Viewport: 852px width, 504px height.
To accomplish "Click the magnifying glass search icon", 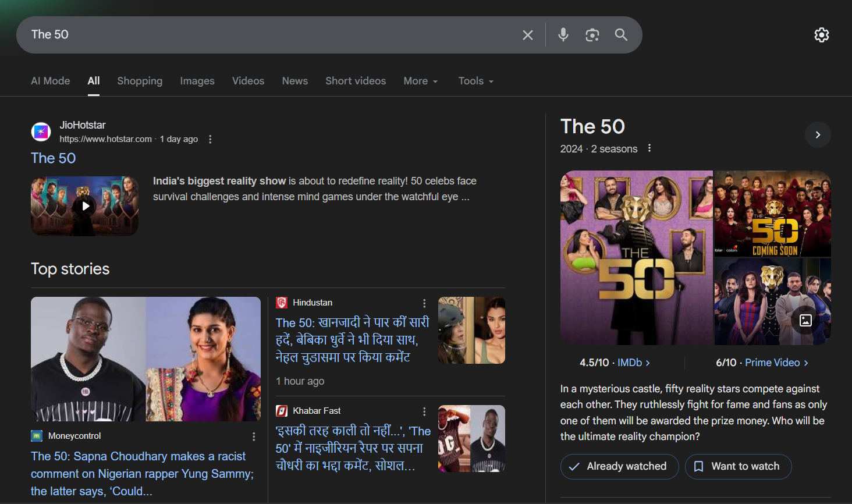I will (x=621, y=35).
